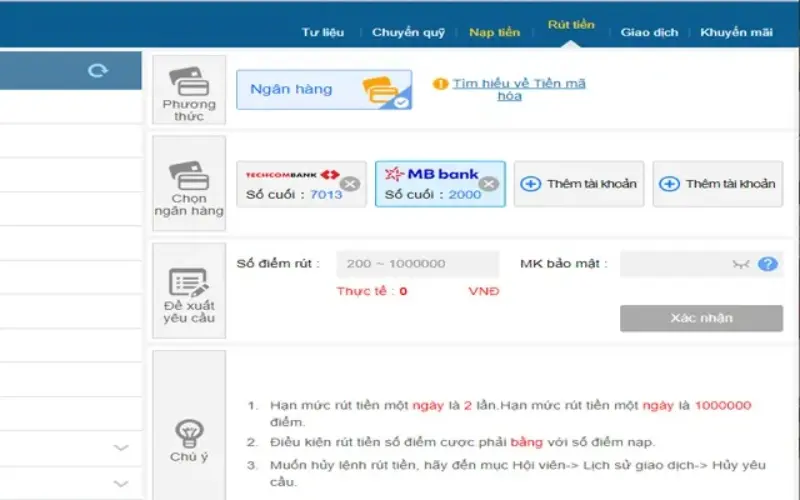Open Tìm hiểu về Tiền mã hóa link

pyautogui.click(x=518, y=89)
